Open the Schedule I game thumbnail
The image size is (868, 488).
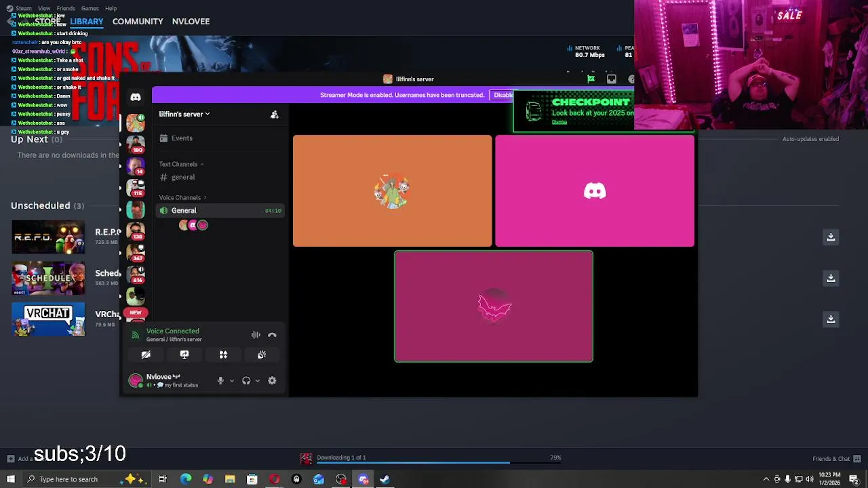click(x=48, y=278)
